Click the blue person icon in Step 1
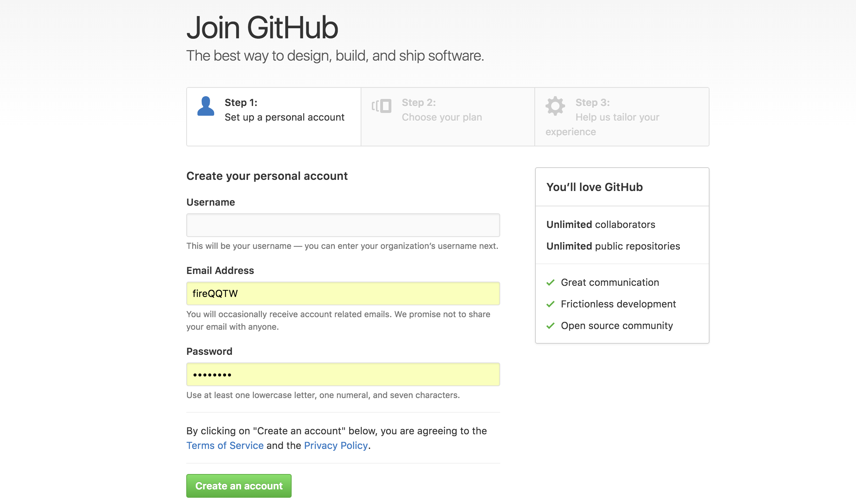This screenshot has width=856, height=504. tap(205, 106)
